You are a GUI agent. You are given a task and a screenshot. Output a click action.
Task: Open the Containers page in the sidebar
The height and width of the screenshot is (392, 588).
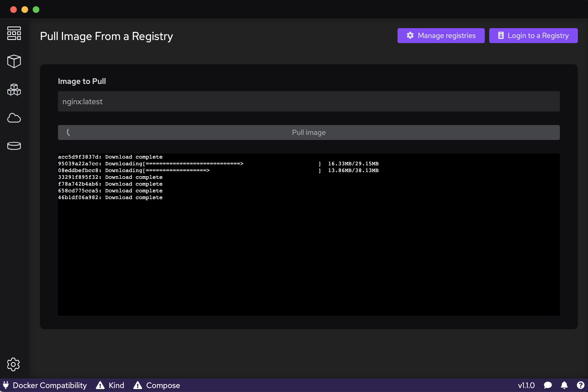tap(14, 61)
